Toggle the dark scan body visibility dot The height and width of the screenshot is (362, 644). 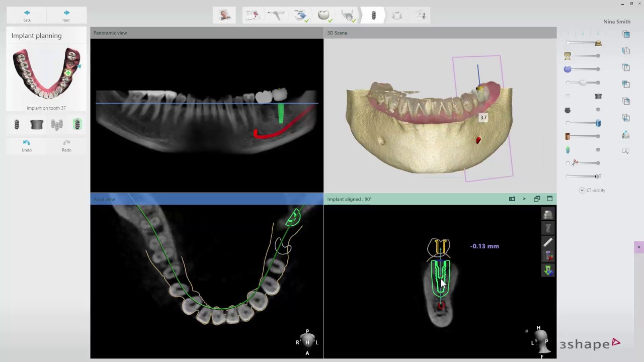tap(598, 110)
